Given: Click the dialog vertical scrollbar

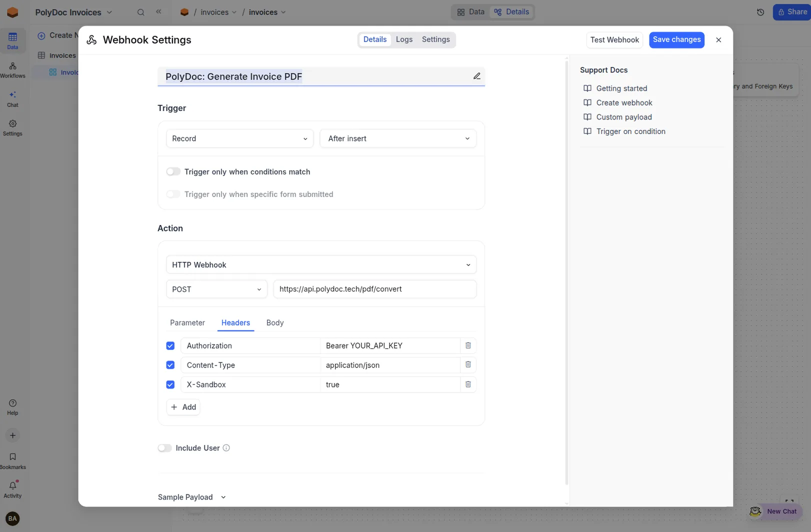Looking at the screenshot, I should coord(566,272).
